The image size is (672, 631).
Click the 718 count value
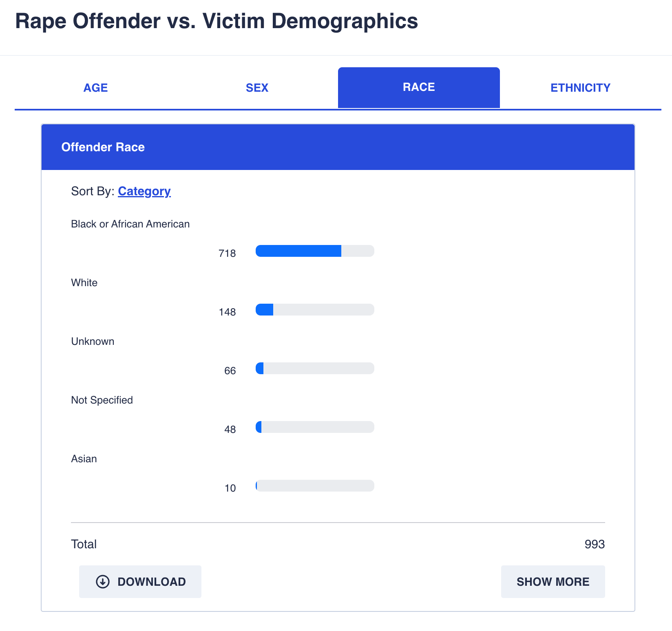227,254
